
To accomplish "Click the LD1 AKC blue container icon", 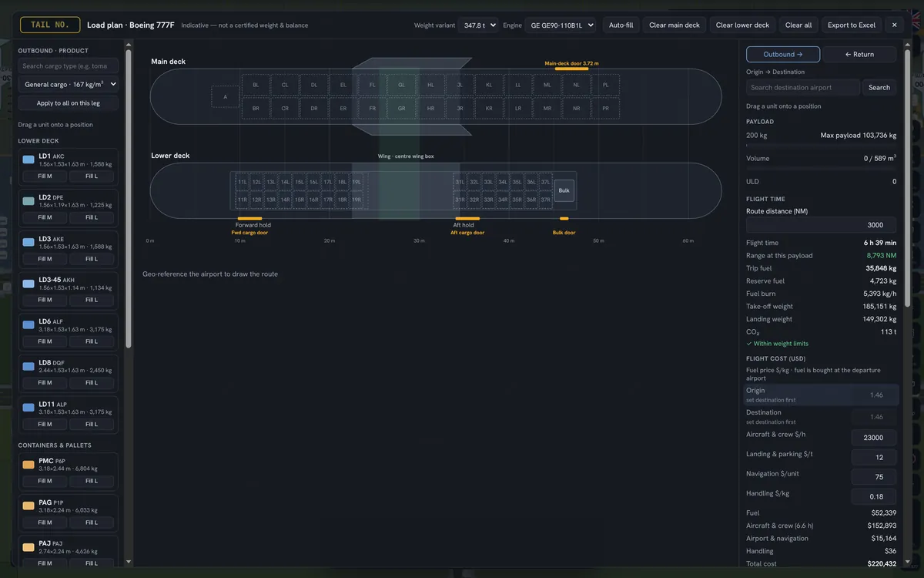I will (28, 160).
